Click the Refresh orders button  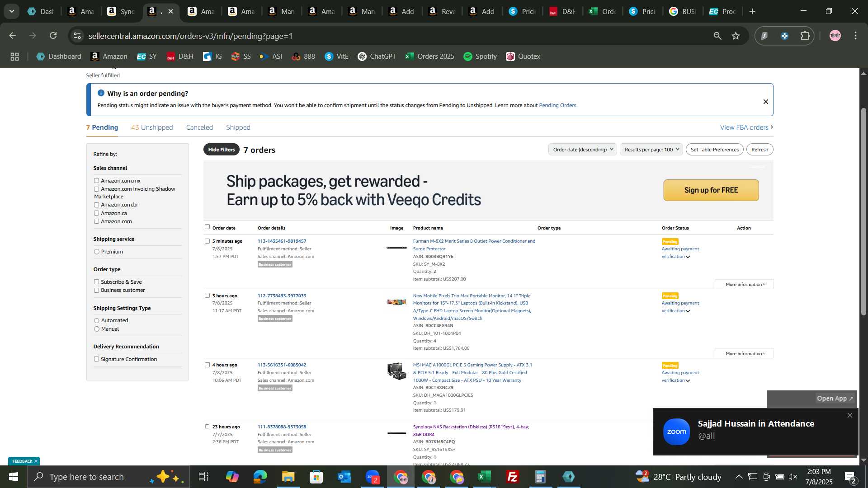[x=759, y=150]
